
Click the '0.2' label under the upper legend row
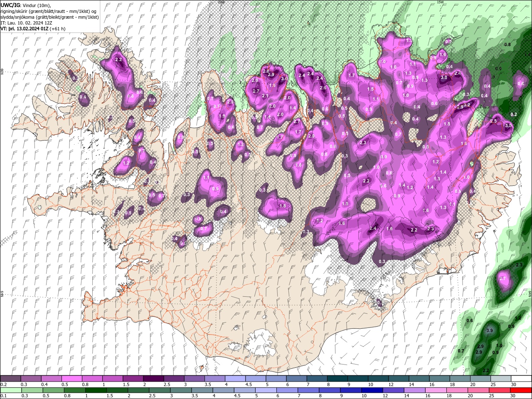[x=3, y=384]
